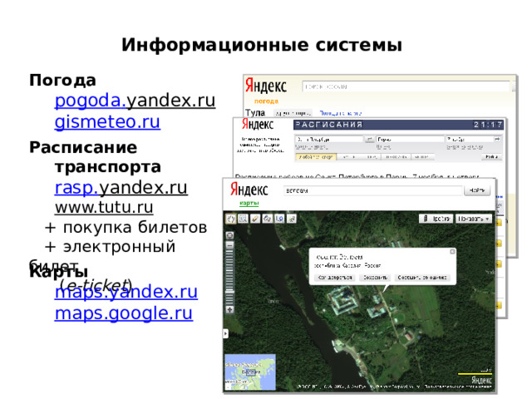Click the blue link next to Тула
The image size is (532, 399).
pos(340,113)
